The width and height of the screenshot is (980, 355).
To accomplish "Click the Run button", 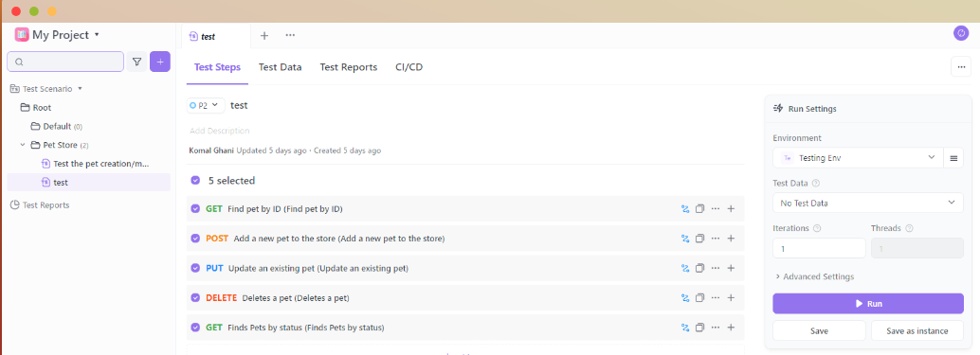I will 868,303.
